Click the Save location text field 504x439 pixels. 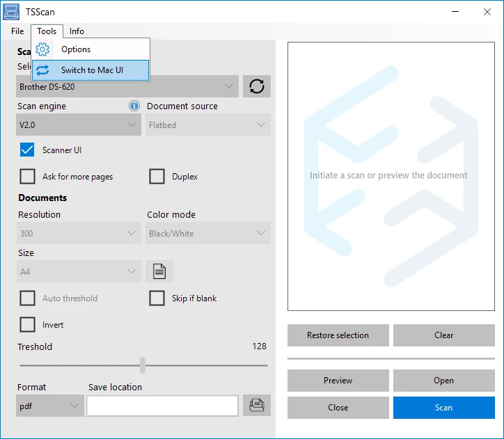pyautogui.click(x=162, y=406)
